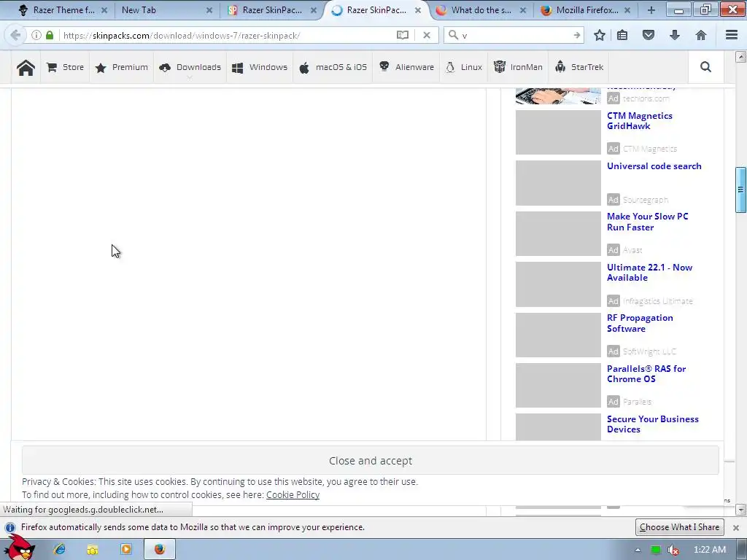
Task: Click the page scrollbar down arrow
Action: click(741, 510)
